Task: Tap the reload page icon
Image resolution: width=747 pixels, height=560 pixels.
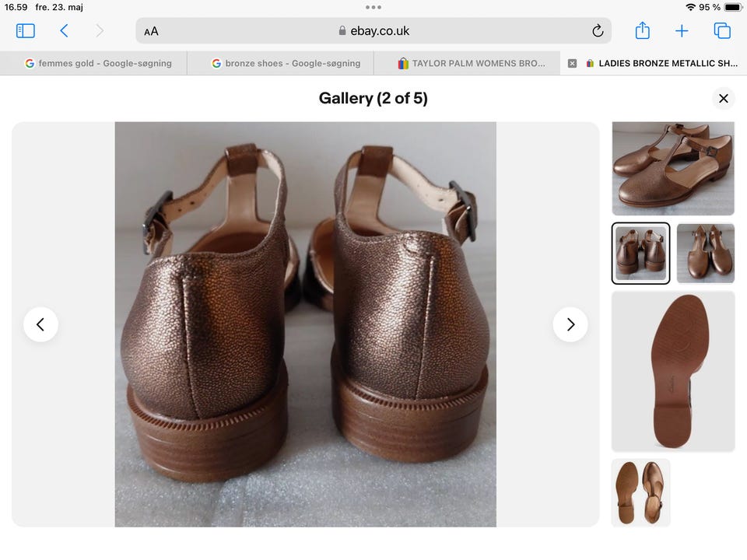Action: (597, 30)
